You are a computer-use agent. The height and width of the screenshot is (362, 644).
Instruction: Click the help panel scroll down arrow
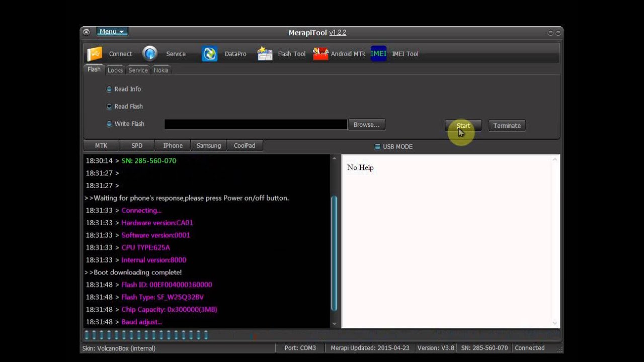[555, 323]
